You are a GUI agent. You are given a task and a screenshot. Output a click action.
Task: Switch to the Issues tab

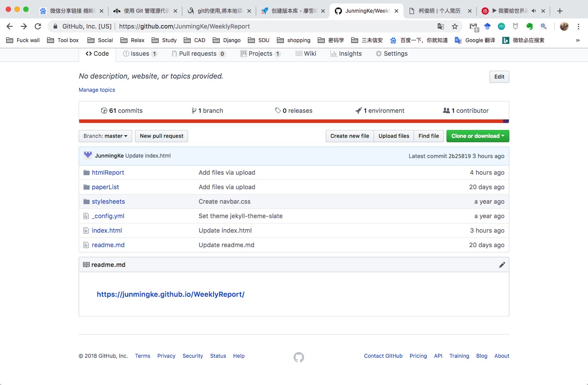[140, 54]
